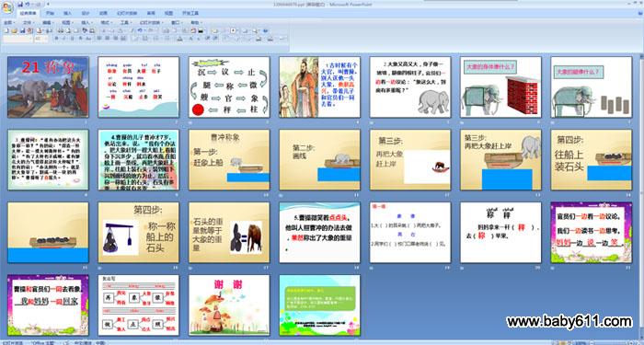Select slide 9 '曹操的儿子曹冲才7岁' text slide
This screenshot has width=644, height=345.
138,160
